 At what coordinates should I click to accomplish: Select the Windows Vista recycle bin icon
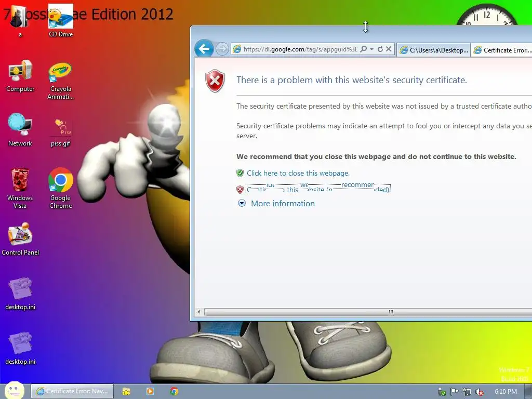pyautogui.click(x=20, y=187)
